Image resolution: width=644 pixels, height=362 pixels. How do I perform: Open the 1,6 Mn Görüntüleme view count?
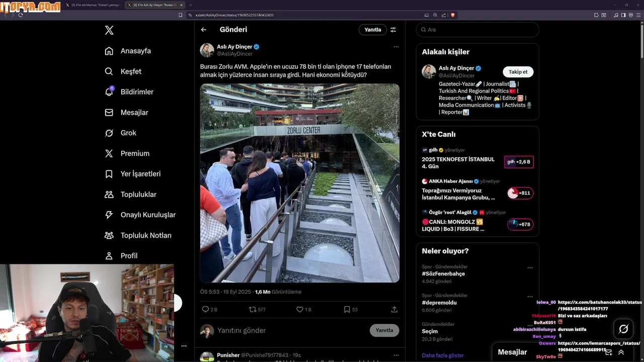pyautogui.click(x=278, y=292)
